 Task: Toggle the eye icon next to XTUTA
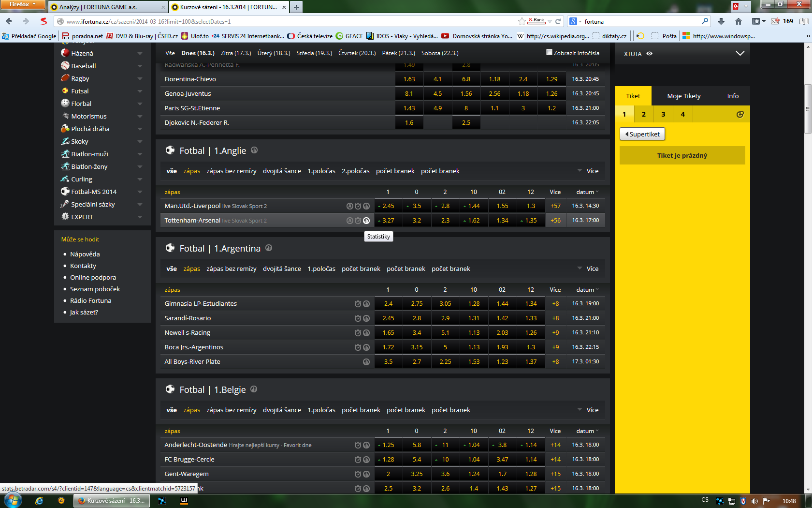[650, 54]
